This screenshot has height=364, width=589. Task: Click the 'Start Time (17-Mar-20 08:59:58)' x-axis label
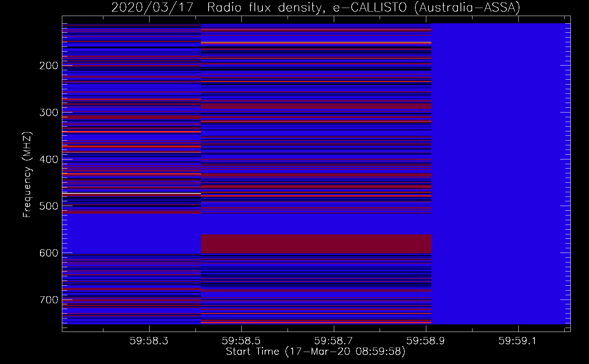[316, 352]
